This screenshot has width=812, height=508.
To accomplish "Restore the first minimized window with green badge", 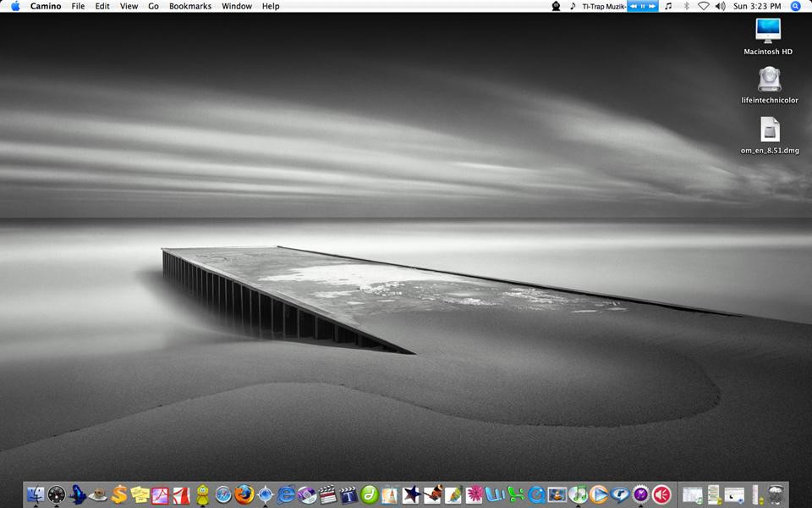I will [693, 495].
